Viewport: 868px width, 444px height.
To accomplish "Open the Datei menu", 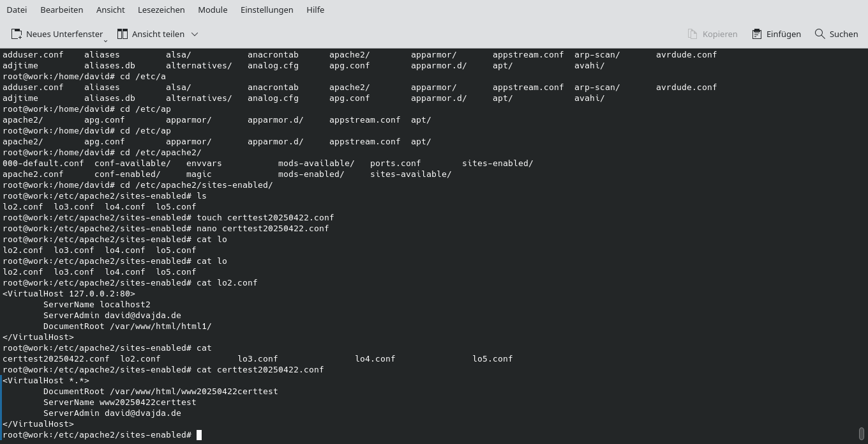I will (x=16, y=10).
